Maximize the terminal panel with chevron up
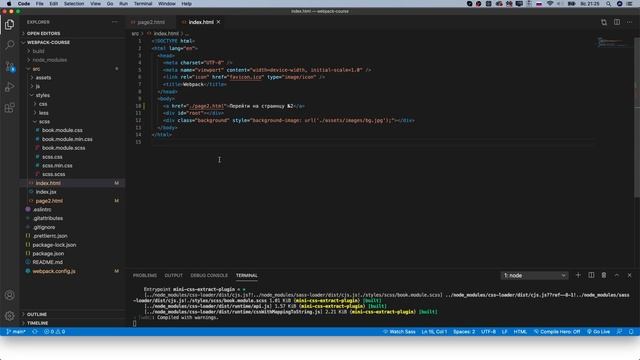Viewport: 640px width, 360px height. pyautogui.click(x=617, y=276)
